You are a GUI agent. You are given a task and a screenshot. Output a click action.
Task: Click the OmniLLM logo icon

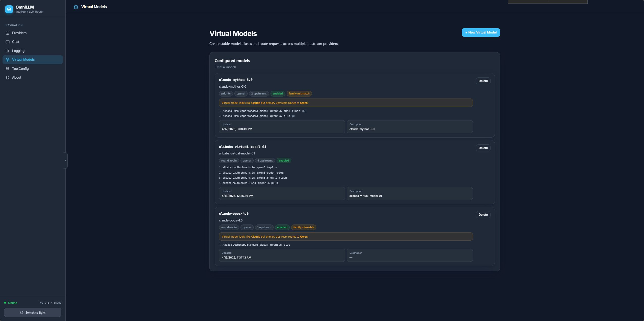[x=9, y=9]
